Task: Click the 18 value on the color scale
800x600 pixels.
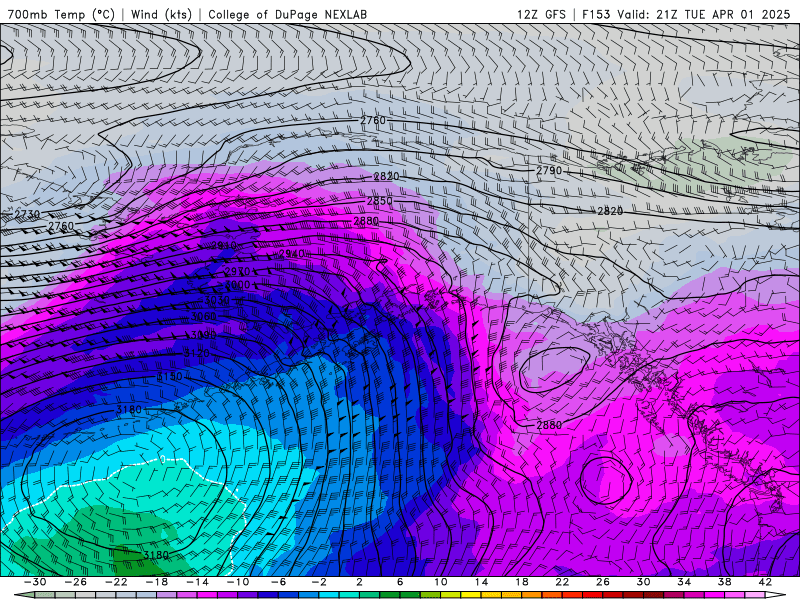Action: [522, 582]
